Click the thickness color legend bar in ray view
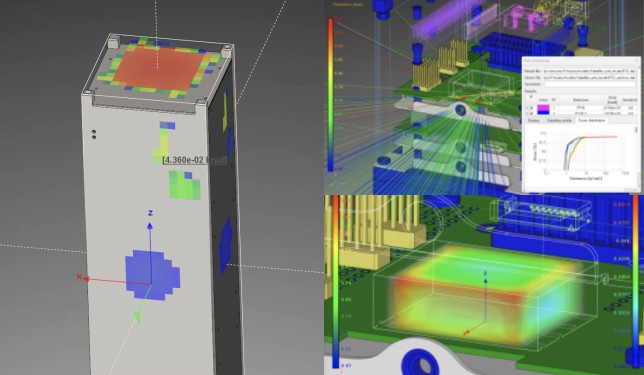 pos(330,94)
